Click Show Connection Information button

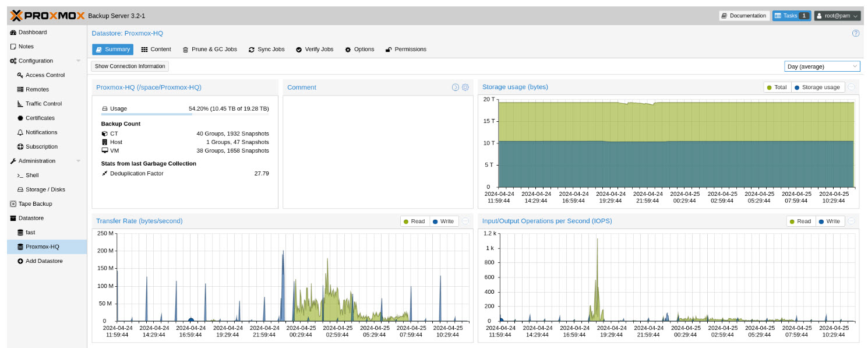pos(130,66)
